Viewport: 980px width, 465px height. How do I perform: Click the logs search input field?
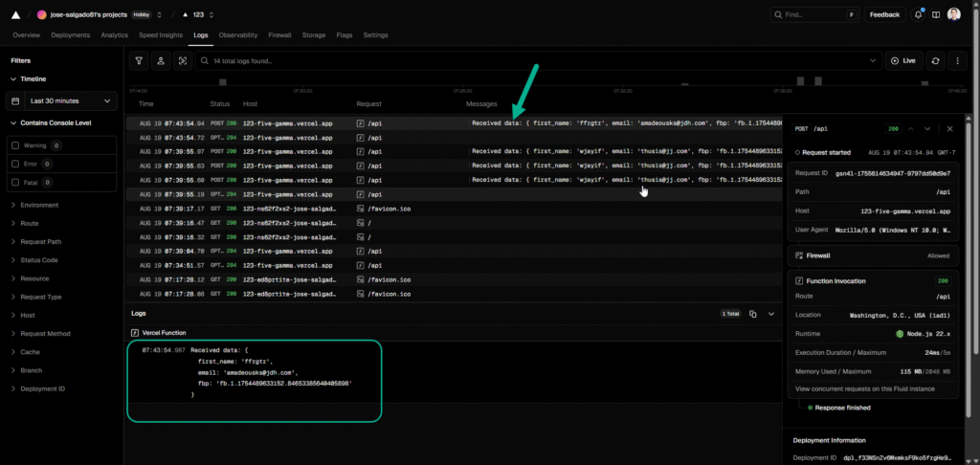536,60
